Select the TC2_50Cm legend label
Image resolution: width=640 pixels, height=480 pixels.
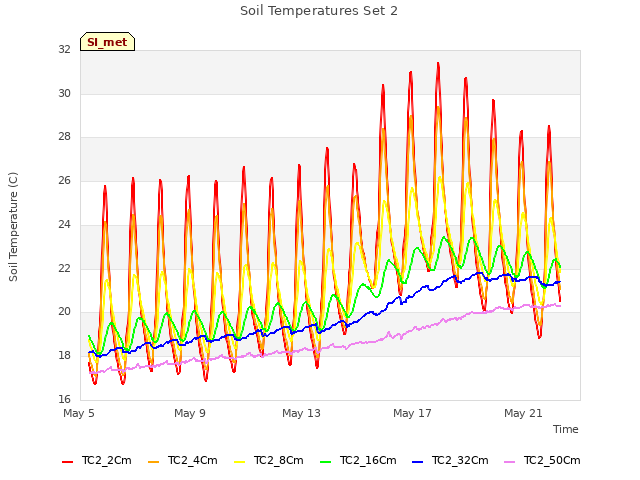552,460
